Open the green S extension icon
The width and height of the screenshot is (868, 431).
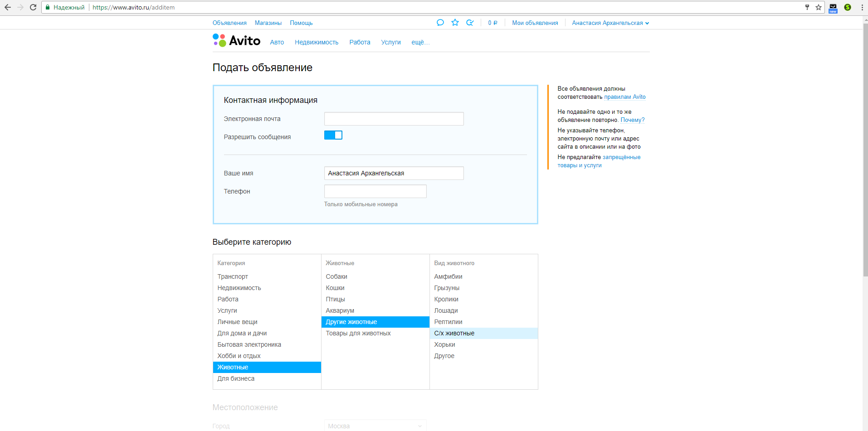pyautogui.click(x=848, y=7)
